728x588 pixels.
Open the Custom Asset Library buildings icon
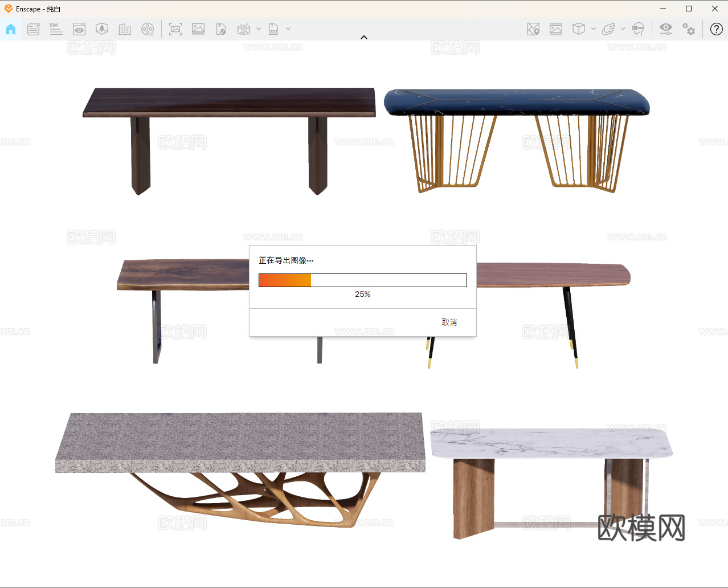click(x=125, y=29)
